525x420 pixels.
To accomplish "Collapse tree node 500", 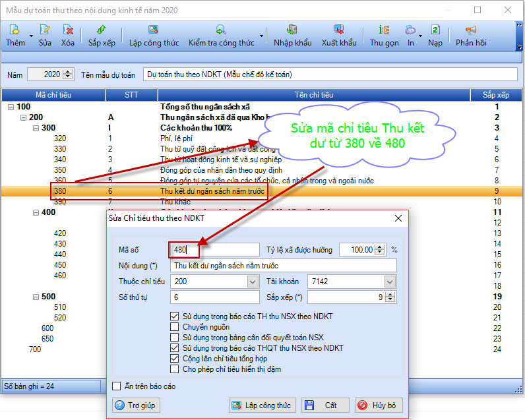I will [x=36, y=297].
